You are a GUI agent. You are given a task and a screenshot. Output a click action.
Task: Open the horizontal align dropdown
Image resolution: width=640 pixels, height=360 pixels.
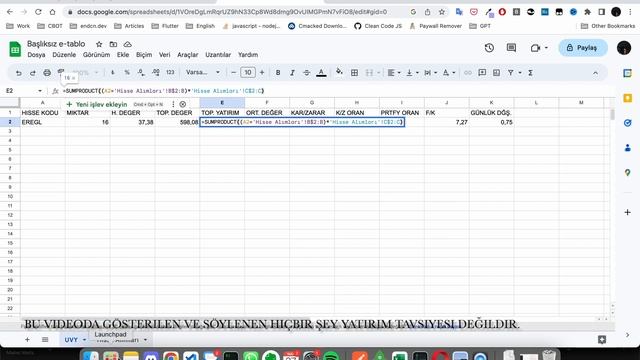393,73
